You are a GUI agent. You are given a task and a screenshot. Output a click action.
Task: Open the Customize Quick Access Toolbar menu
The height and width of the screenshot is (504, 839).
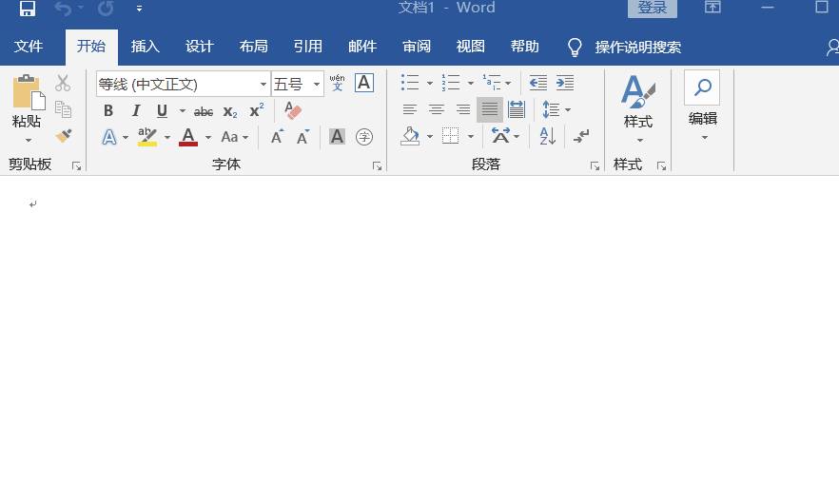click(139, 9)
